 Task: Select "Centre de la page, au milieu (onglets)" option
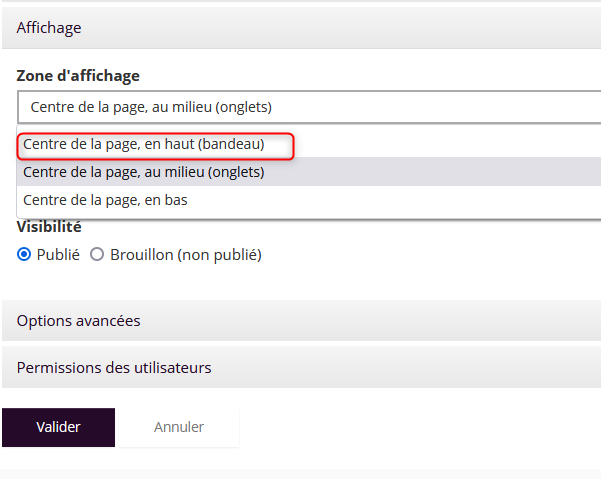coord(144,172)
